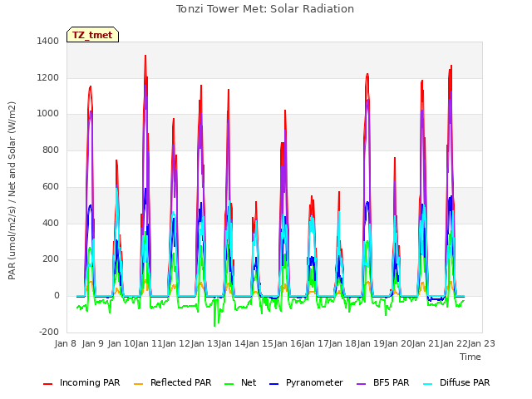The image size is (532, 399).
Task: Click the BF5 PAR legend label
Action: click(391, 382)
